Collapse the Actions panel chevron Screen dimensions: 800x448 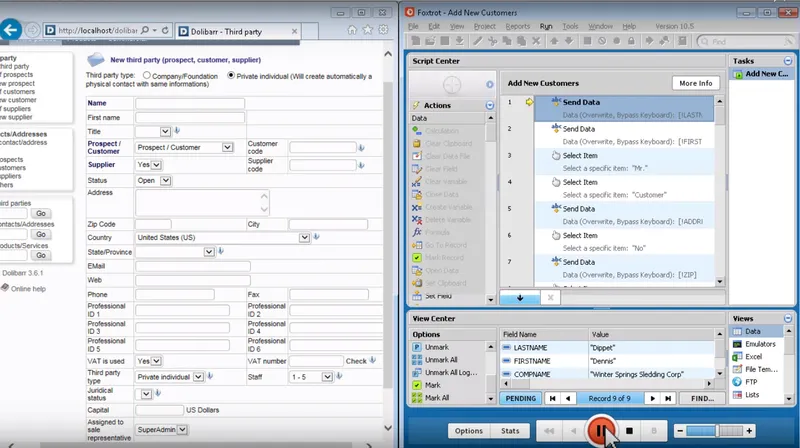click(490, 105)
